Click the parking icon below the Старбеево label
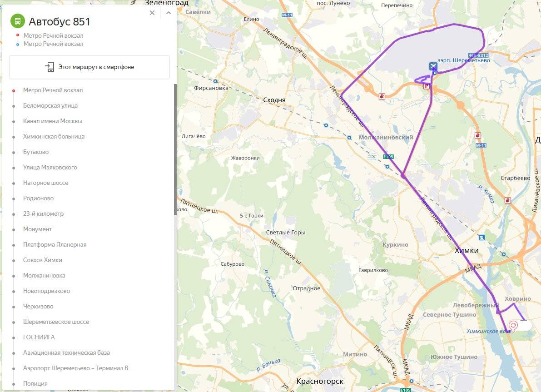Screen dimensions: 541x392 coord(507,200)
